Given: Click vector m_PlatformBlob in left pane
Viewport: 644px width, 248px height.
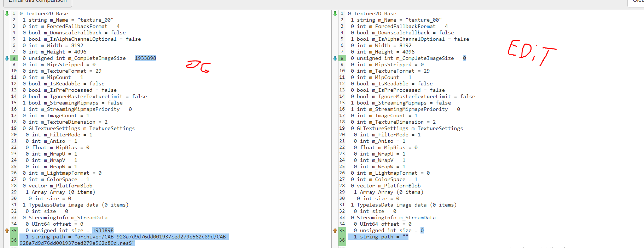Looking at the screenshot, I should point(57,186).
